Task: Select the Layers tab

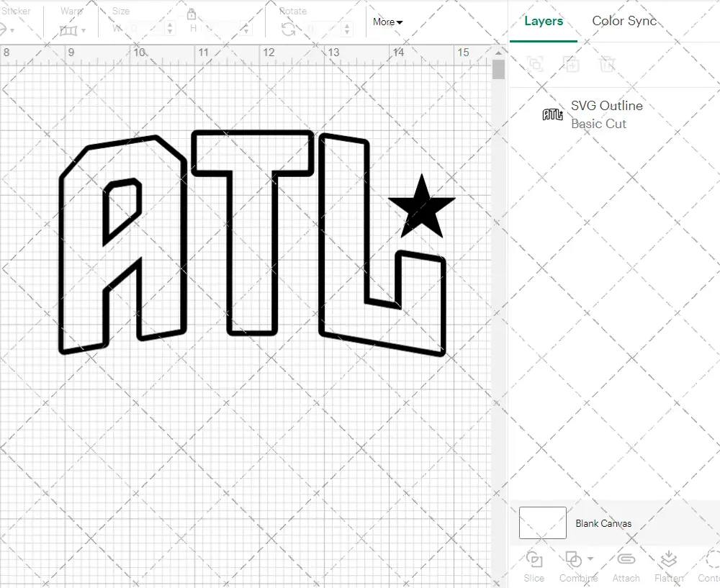Action: [x=543, y=21]
